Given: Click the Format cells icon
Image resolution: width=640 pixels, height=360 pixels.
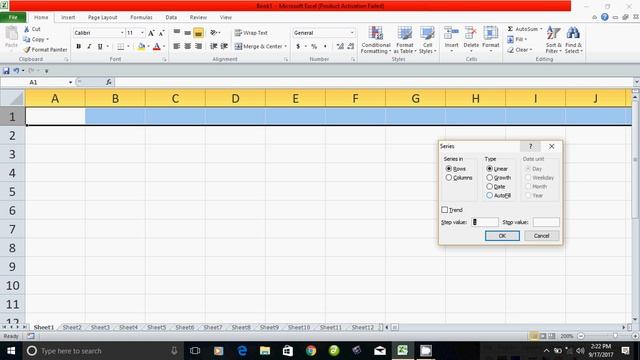Looking at the screenshot, I should [491, 33].
